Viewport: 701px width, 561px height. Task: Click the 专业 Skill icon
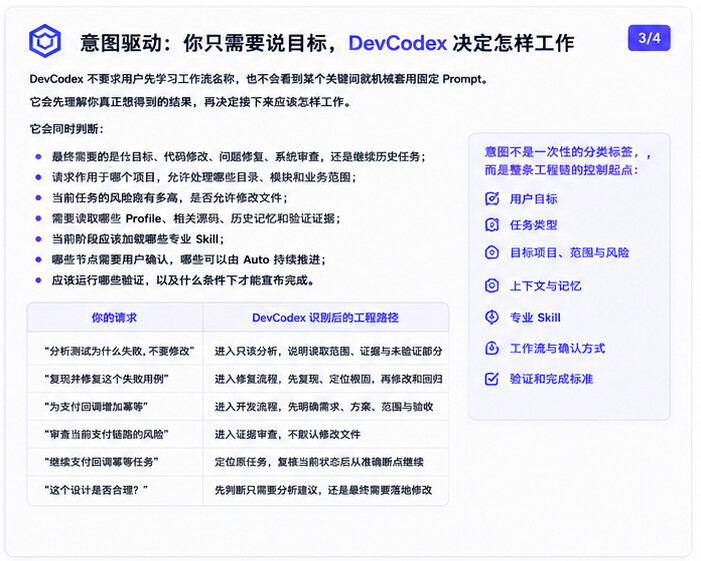(492, 317)
